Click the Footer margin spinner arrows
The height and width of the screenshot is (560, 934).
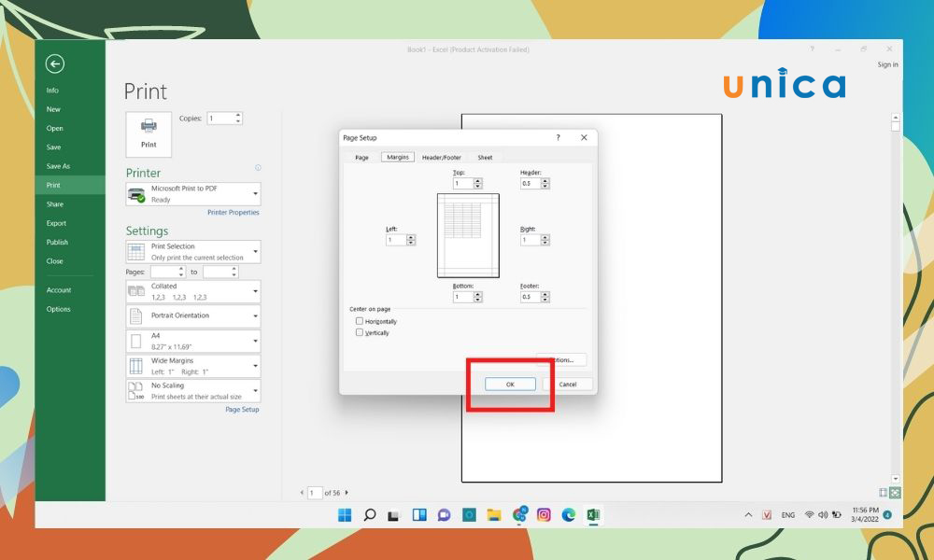click(x=545, y=297)
